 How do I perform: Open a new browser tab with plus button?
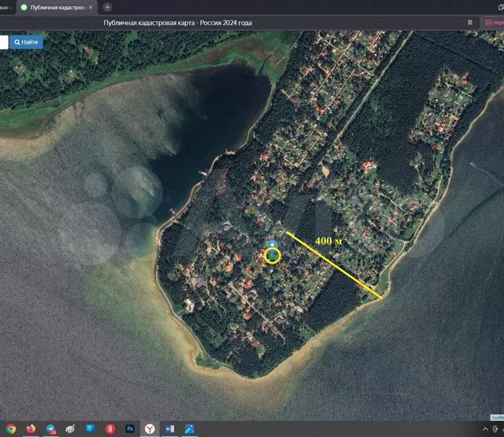(x=107, y=7)
